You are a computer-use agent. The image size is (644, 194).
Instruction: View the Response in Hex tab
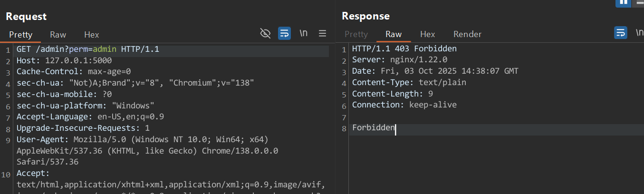428,34
